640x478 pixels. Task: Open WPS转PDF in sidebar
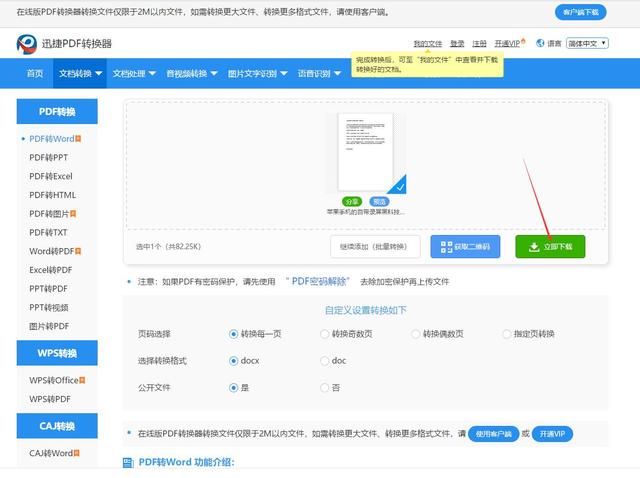click(x=50, y=399)
